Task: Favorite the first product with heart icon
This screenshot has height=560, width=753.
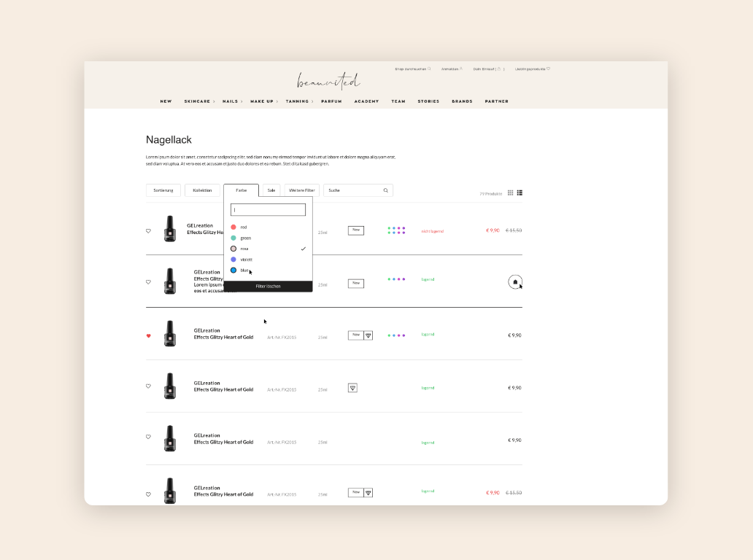Action: pos(148,231)
